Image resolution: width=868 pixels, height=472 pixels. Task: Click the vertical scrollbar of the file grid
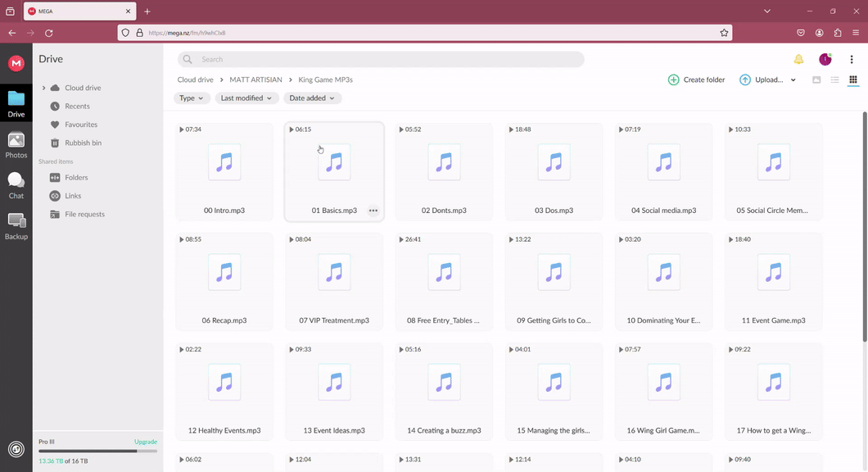click(x=864, y=227)
